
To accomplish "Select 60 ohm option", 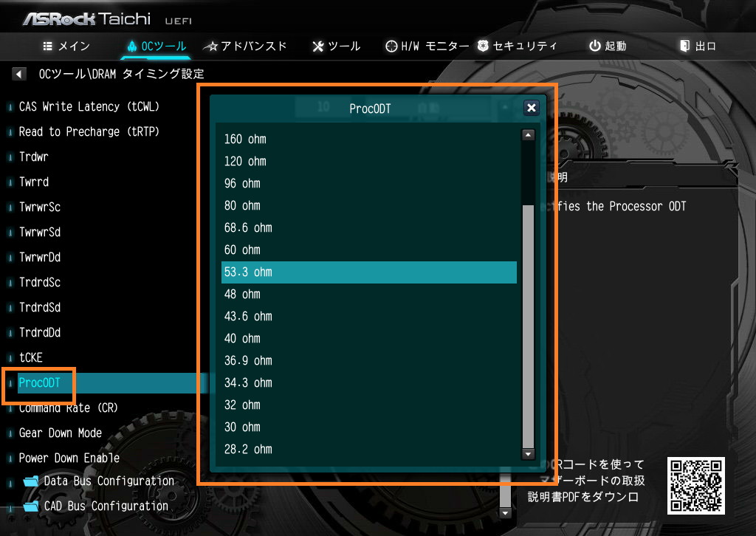I will coord(369,250).
